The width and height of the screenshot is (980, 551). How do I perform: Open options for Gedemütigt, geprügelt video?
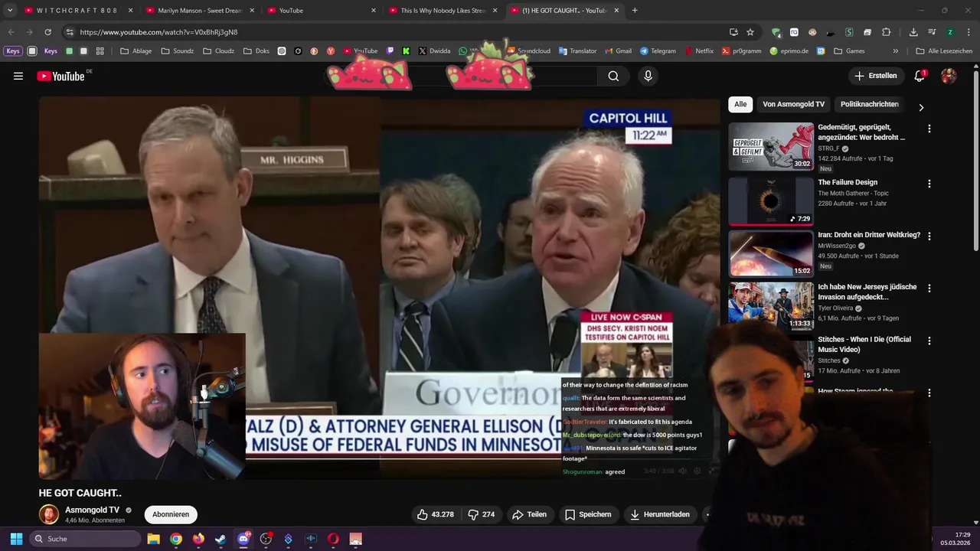[929, 129]
